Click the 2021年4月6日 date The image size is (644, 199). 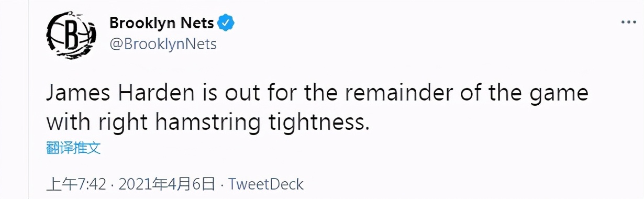pos(167,184)
